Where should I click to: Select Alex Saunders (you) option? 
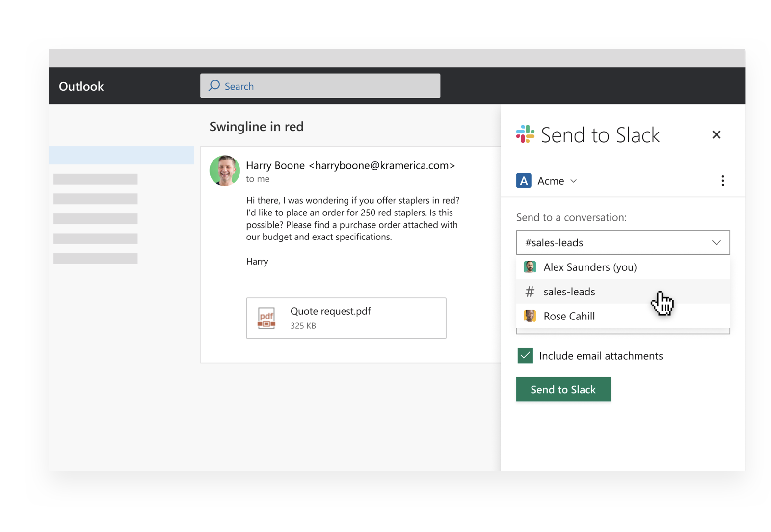(623, 267)
